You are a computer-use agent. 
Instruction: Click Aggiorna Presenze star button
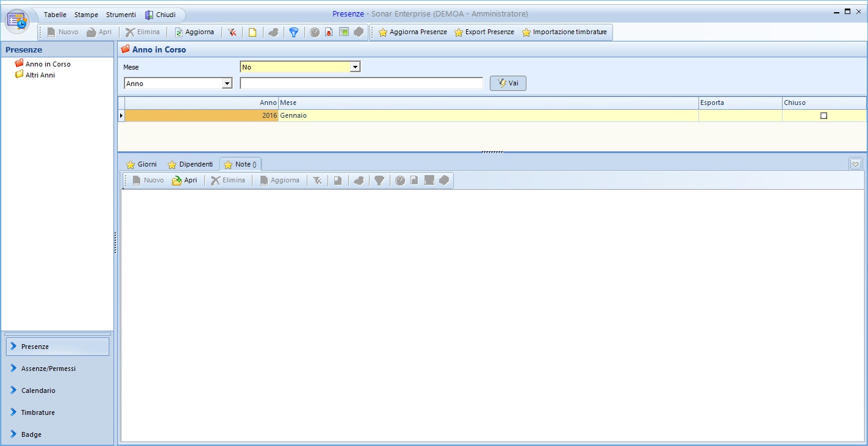[413, 32]
